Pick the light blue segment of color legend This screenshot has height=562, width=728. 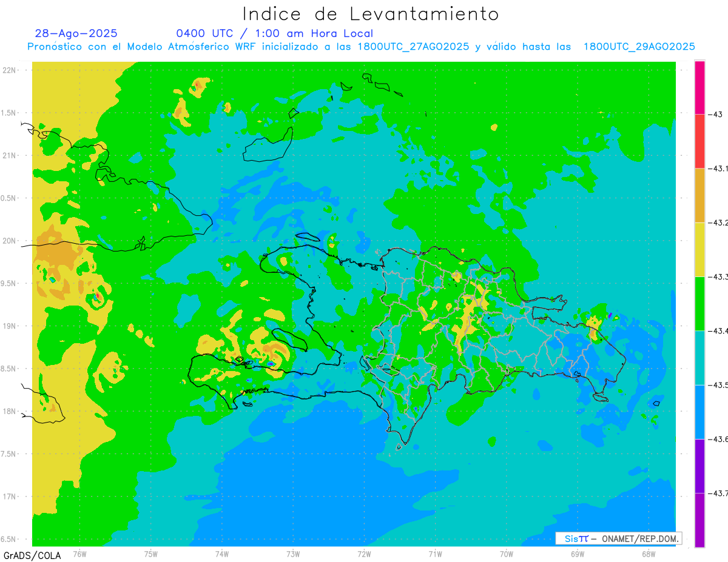[699, 412]
